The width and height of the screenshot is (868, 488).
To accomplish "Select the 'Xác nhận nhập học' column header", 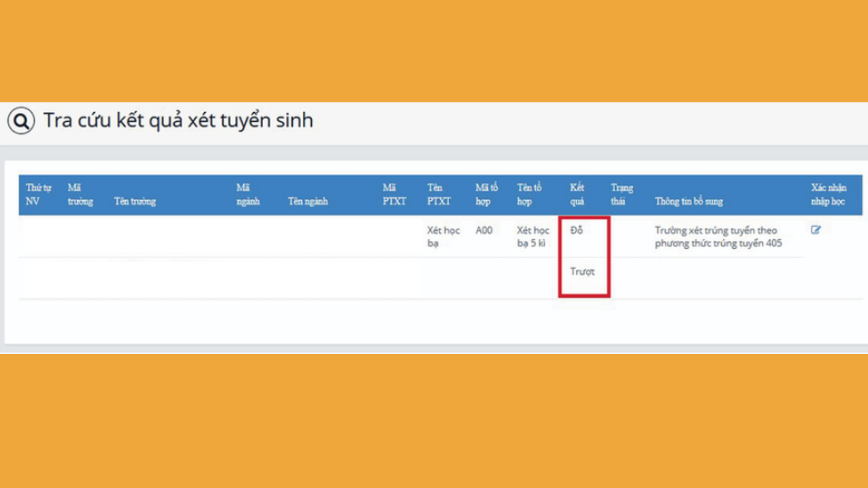I will coord(829,194).
